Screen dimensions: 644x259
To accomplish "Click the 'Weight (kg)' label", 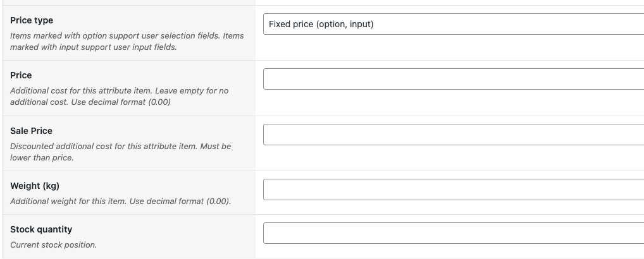I will (x=34, y=186).
